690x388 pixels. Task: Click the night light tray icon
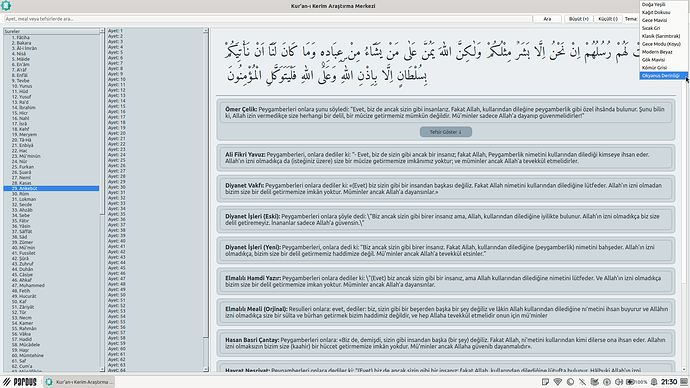pos(570,382)
